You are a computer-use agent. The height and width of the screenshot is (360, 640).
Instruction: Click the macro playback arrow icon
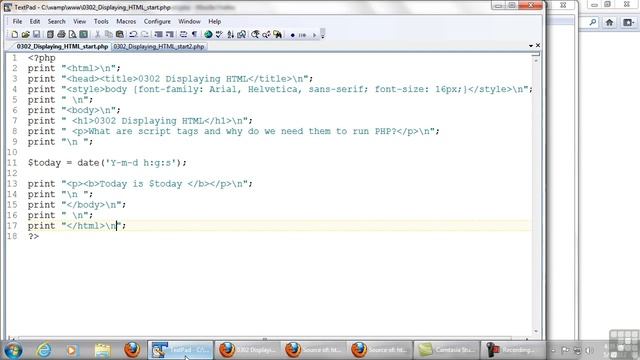coord(314,35)
